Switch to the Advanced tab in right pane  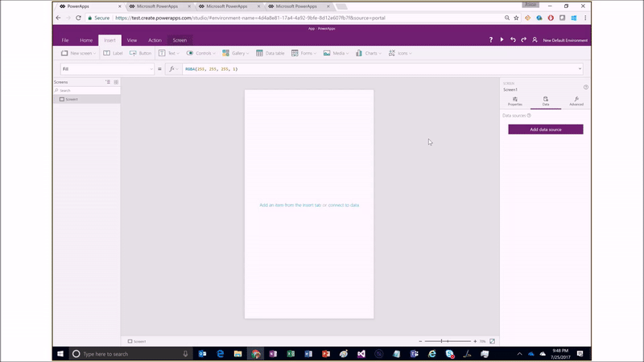click(x=576, y=101)
